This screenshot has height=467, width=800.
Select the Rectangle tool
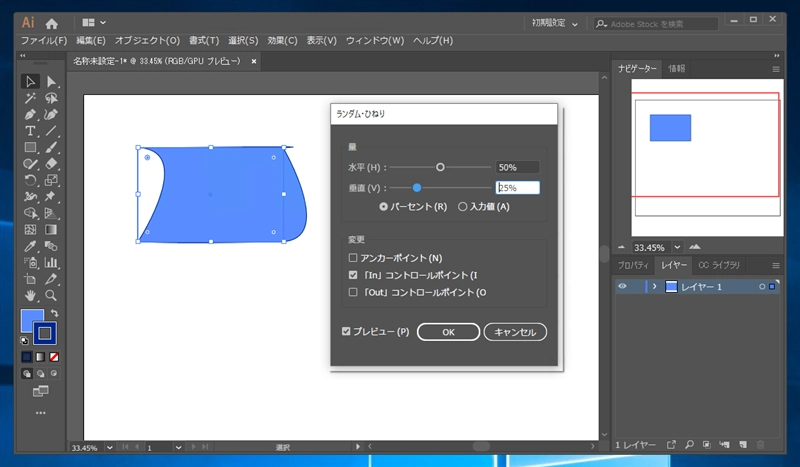click(30, 147)
